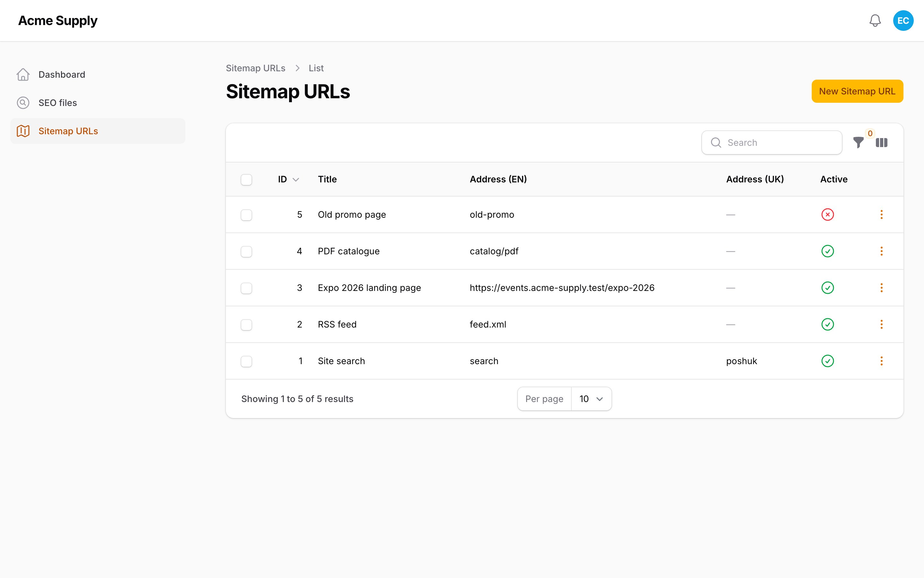Open SEO files in the sidebar

click(x=98, y=103)
